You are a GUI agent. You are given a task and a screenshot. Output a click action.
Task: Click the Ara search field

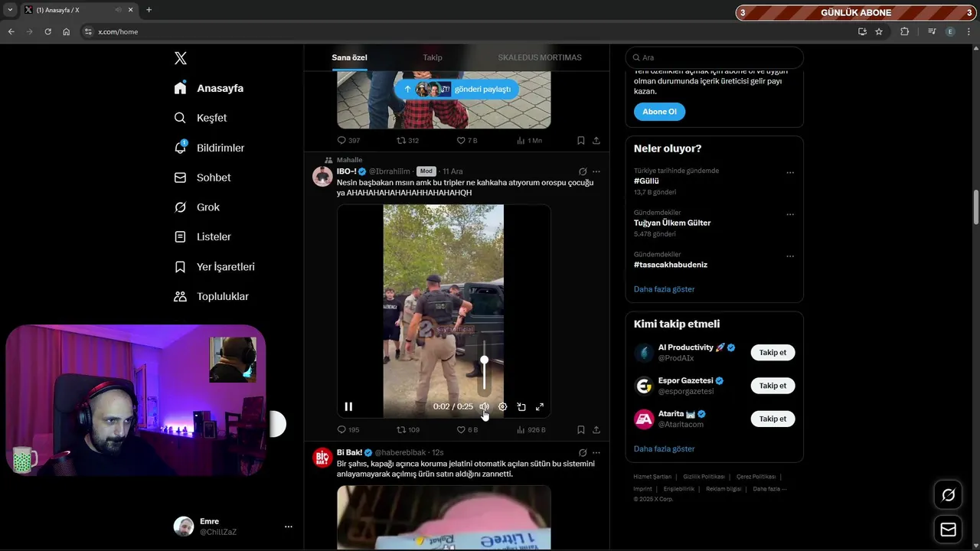coord(714,57)
